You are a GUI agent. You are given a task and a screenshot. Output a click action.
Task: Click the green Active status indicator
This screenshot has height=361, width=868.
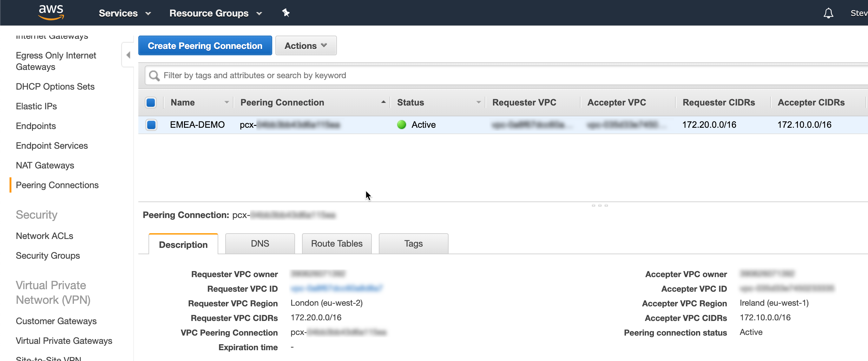point(401,125)
